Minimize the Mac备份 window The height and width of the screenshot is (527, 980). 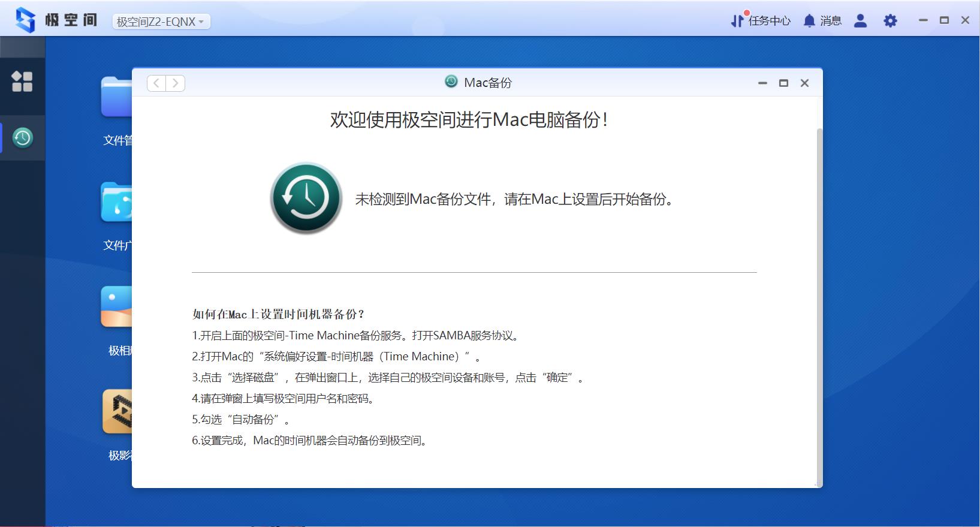tap(762, 83)
